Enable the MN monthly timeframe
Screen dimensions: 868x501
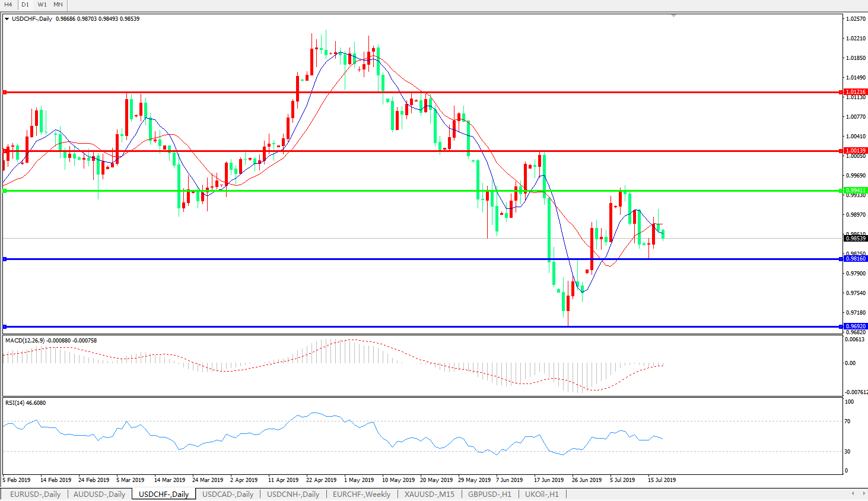point(58,5)
